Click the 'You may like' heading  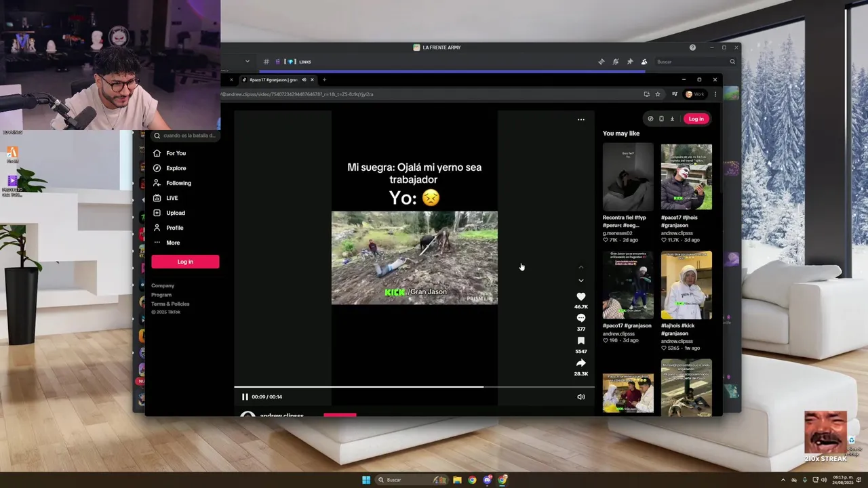click(x=621, y=134)
